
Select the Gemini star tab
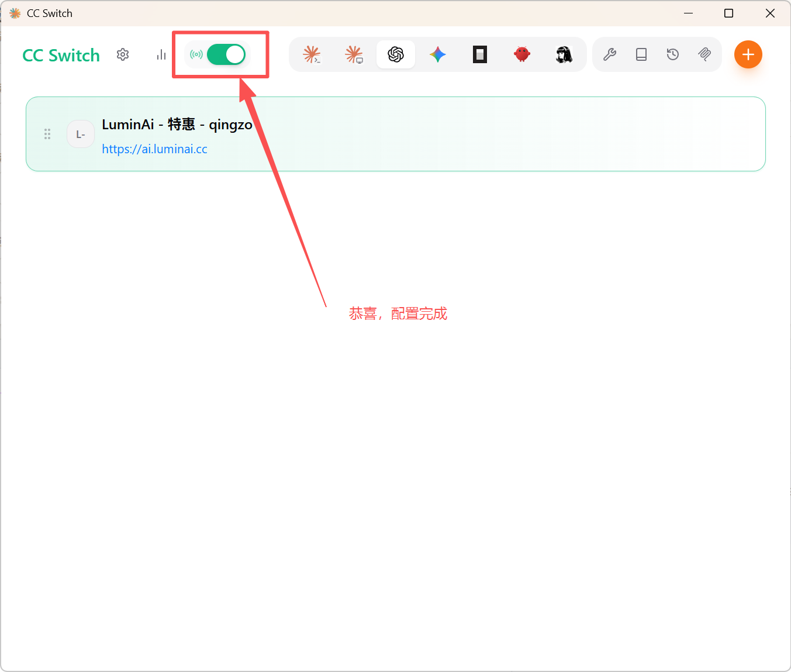pyautogui.click(x=438, y=54)
